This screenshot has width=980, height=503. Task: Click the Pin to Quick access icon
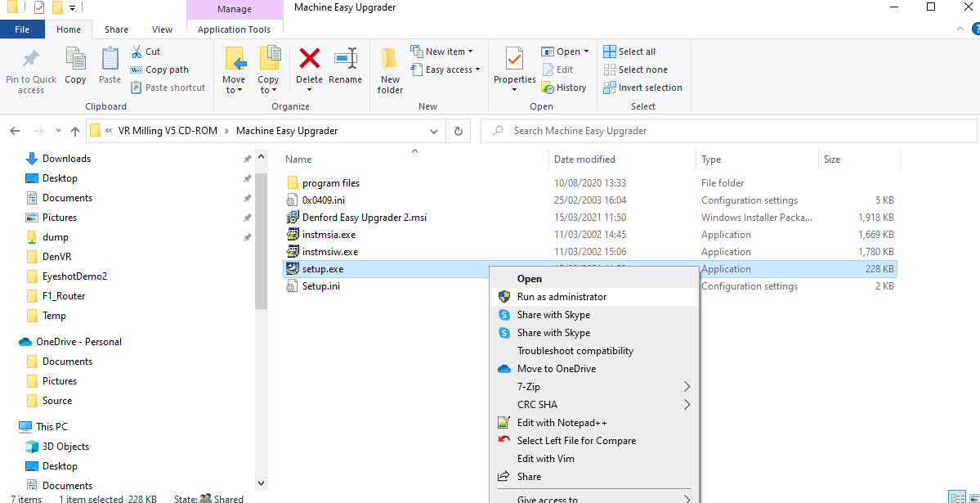[x=30, y=60]
